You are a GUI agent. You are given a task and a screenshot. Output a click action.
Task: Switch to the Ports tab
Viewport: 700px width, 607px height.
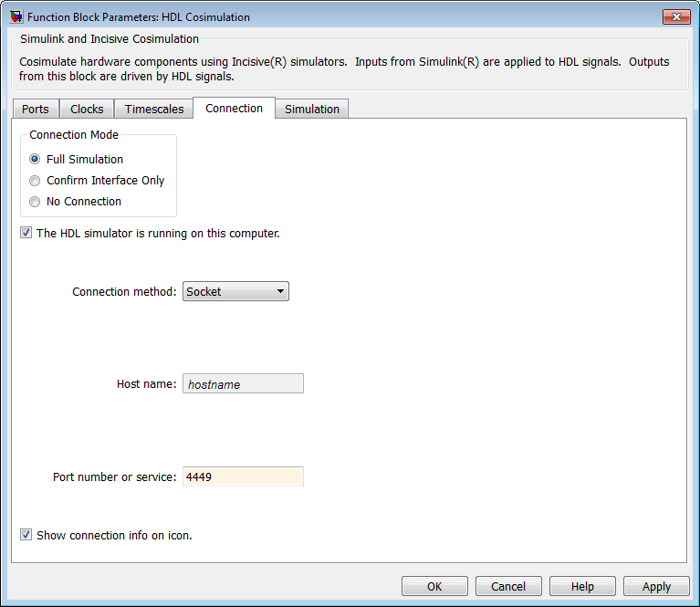click(36, 109)
